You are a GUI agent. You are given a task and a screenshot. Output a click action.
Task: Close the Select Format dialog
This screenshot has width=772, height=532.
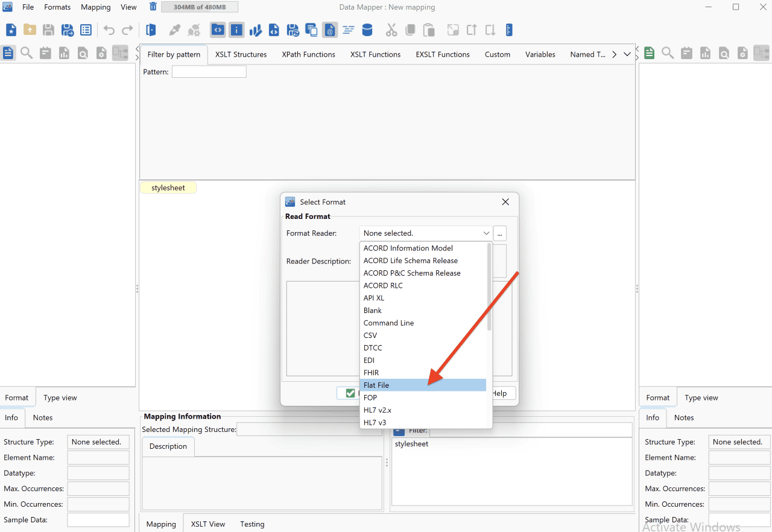505,202
